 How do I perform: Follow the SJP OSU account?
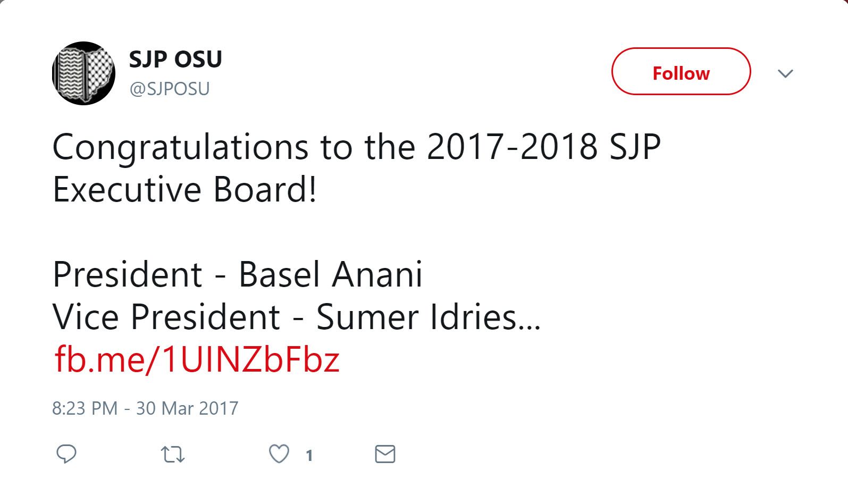pyautogui.click(x=681, y=72)
